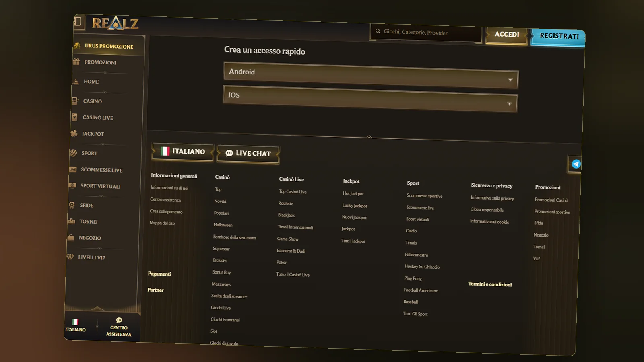Click the Registrati button
The height and width of the screenshot is (362, 644).
click(559, 36)
